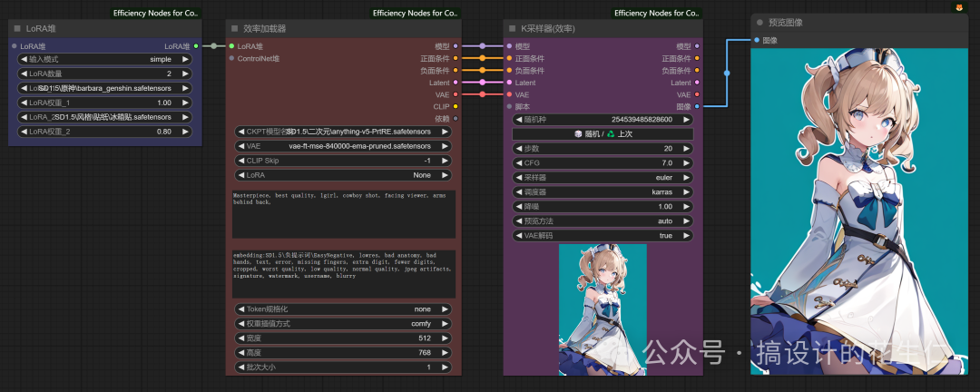Open the 调度器 karras dropdown
This screenshot has width=980, height=392.
[x=603, y=192]
